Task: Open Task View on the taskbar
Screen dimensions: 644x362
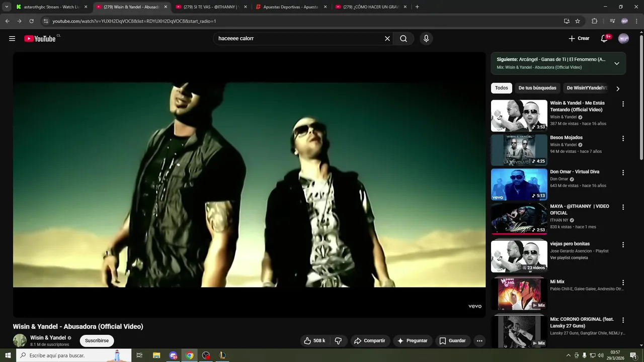Action: [139, 355]
